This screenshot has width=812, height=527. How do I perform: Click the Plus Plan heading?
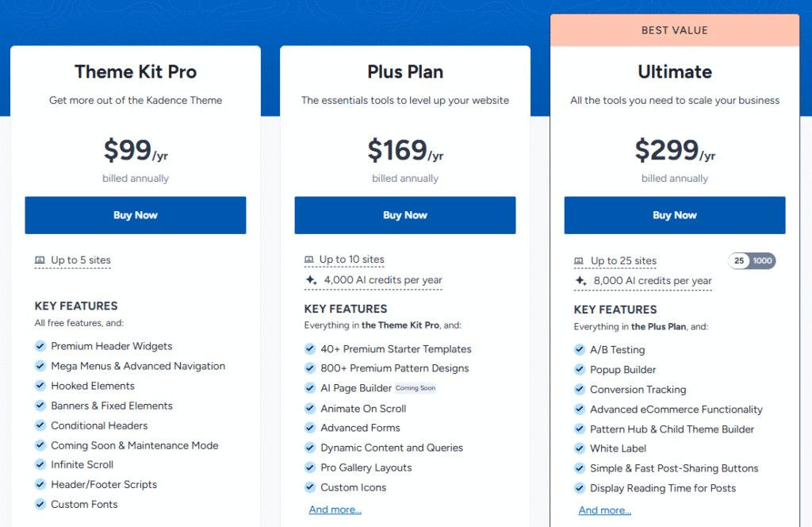pyautogui.click(x=404, y=71)
